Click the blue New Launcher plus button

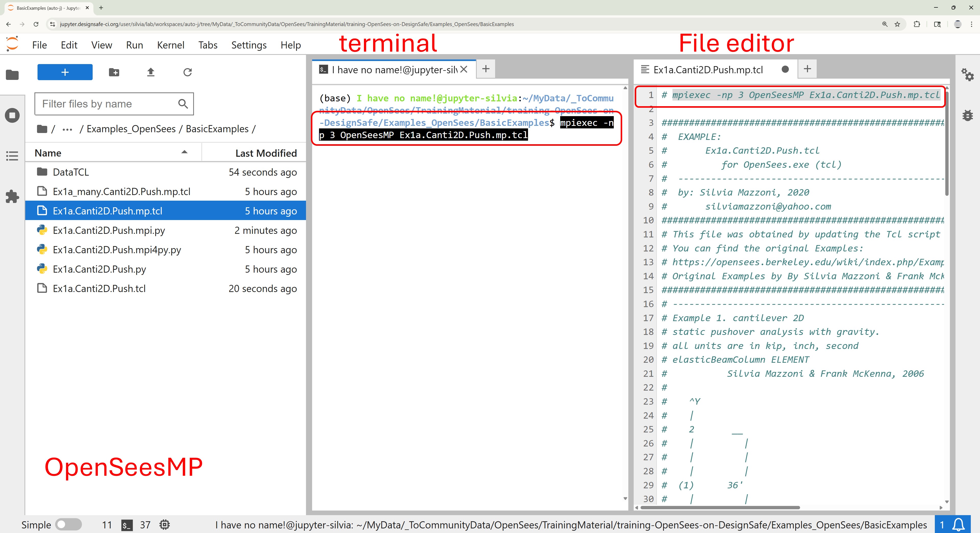65,72
